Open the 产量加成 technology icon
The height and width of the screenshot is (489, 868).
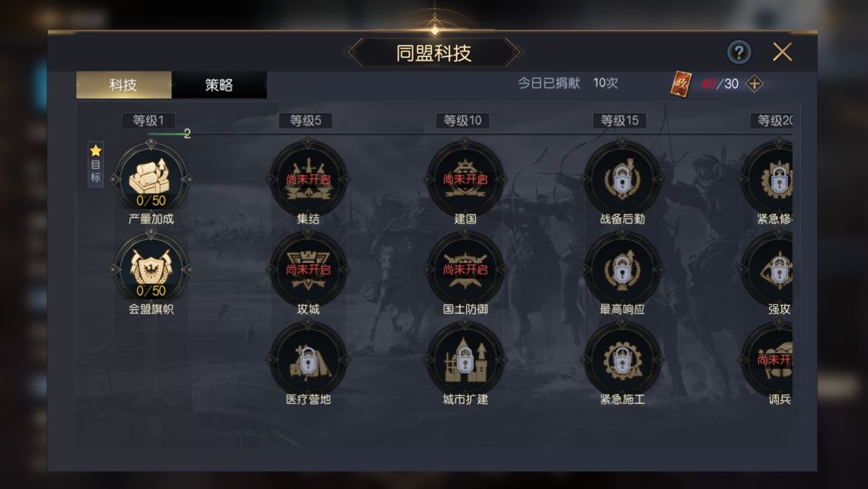(x=151, y=179)
